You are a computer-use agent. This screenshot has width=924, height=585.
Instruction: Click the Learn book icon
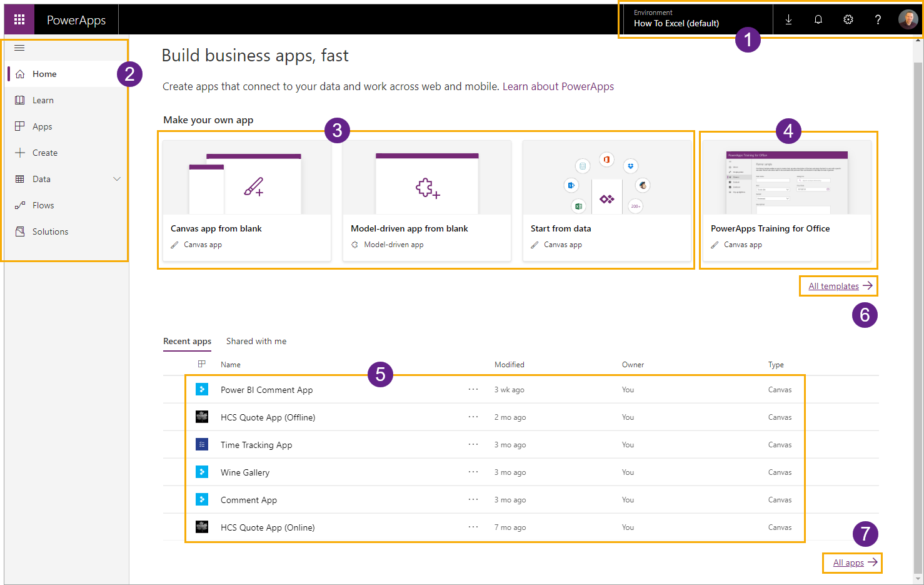click(20, 100)
